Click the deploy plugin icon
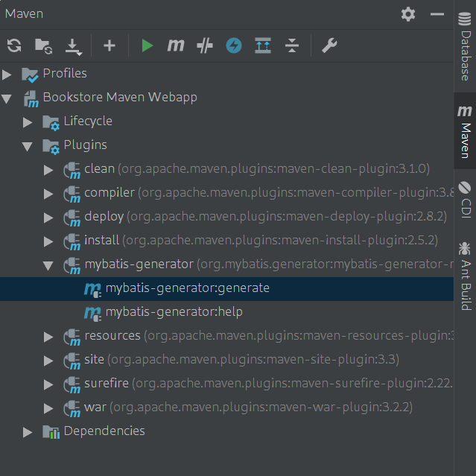Image resolution: width=476 pixels, height=476 pixels. pyautogui.click(x=72, y=218)
